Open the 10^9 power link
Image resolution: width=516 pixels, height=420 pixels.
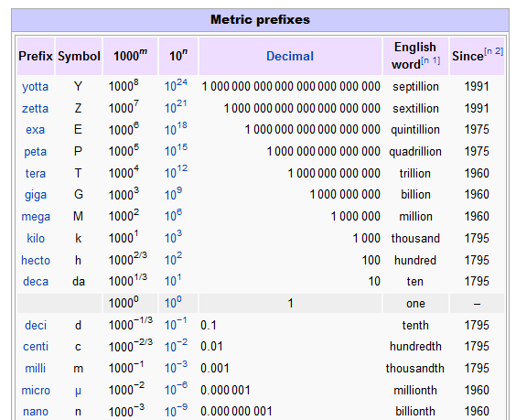173,194
